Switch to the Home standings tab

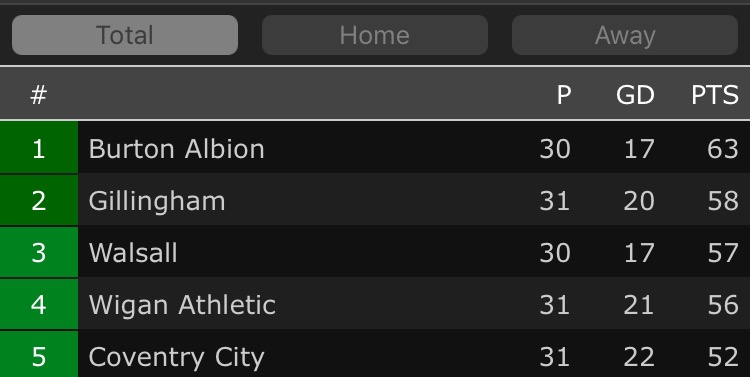pyautogui.click(x=375, y=35)
